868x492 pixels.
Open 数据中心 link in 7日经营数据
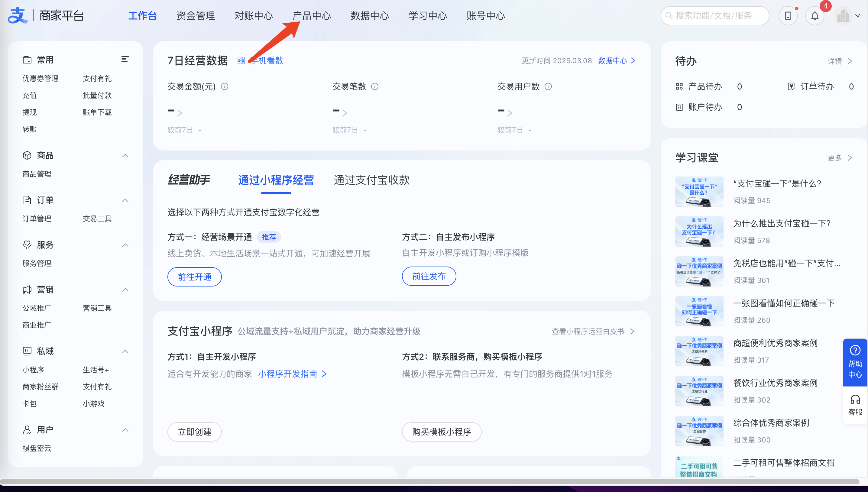point(617,60)
